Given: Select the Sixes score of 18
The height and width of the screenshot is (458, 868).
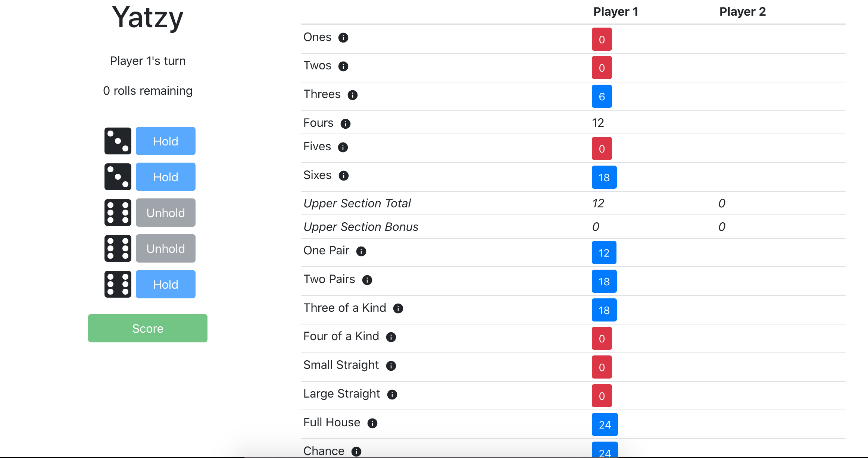Looking at the screenshot, I should (604, 177).
